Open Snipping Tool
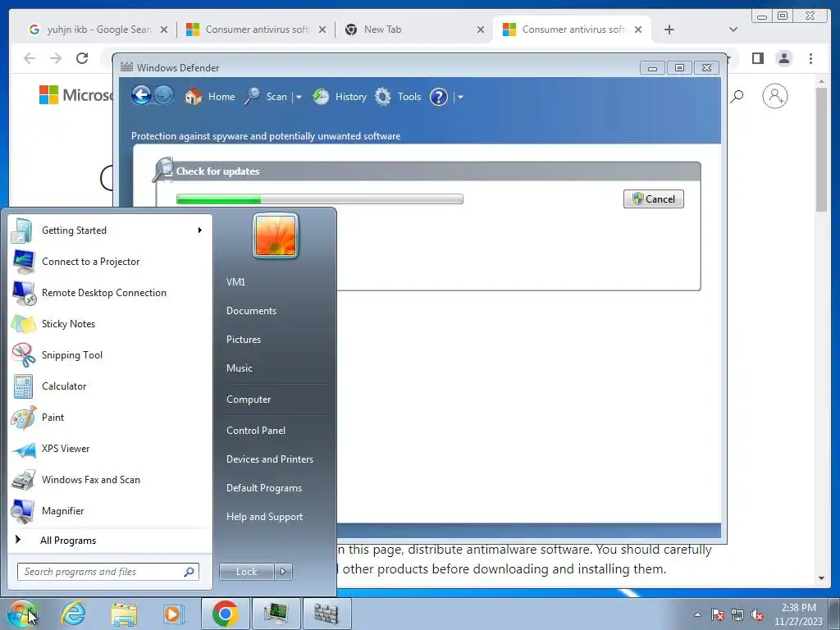The width and height of the screenshot is (840, 630). click(110, 354)
